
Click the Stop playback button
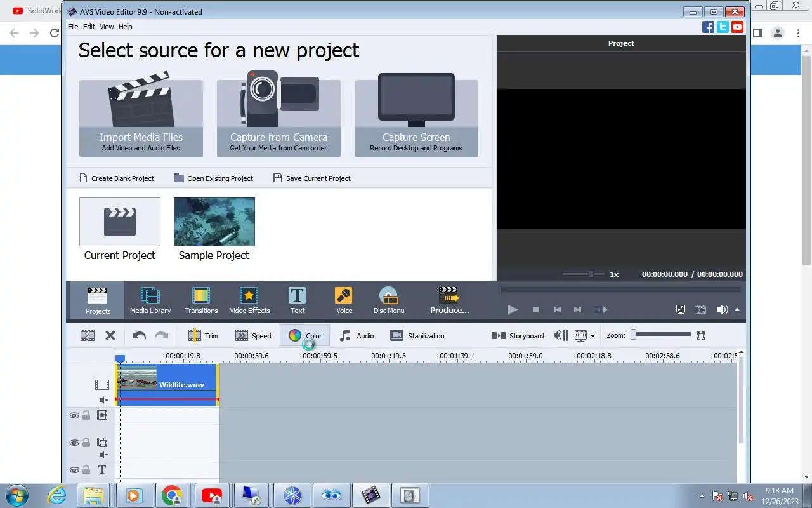(x=535, y=309)
